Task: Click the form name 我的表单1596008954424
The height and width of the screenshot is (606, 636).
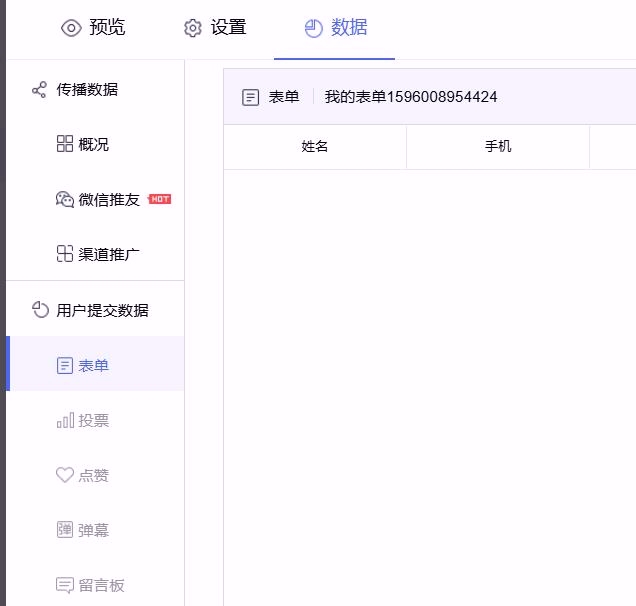Action: click(411, 97)
